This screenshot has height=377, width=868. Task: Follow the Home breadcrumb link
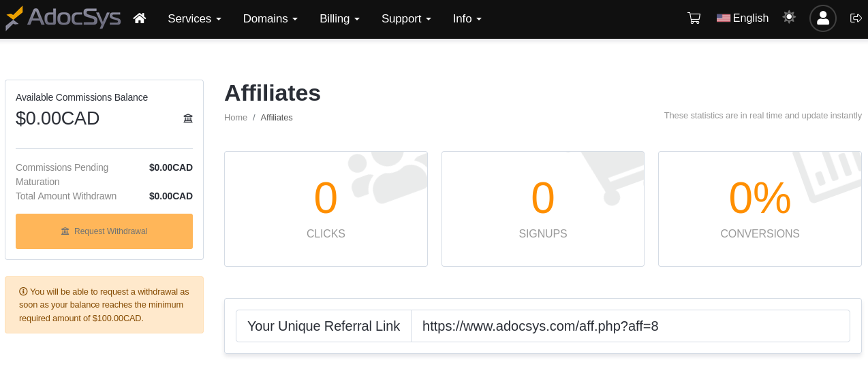[x=236, y=118]
